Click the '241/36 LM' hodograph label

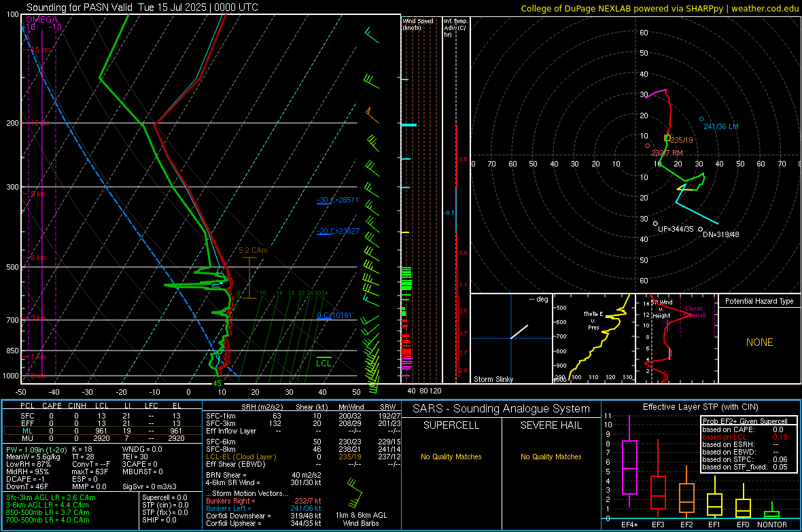(720, 126)
